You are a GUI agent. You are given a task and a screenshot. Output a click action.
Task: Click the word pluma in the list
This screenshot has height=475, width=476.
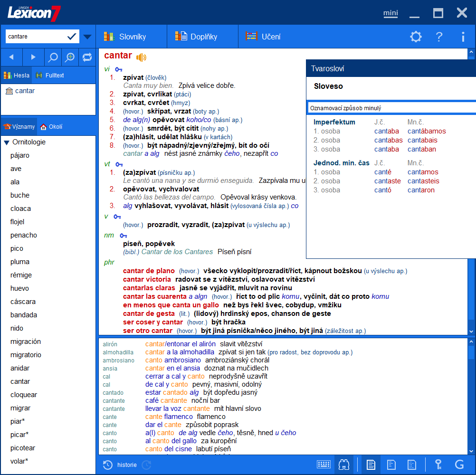(20, 262)
